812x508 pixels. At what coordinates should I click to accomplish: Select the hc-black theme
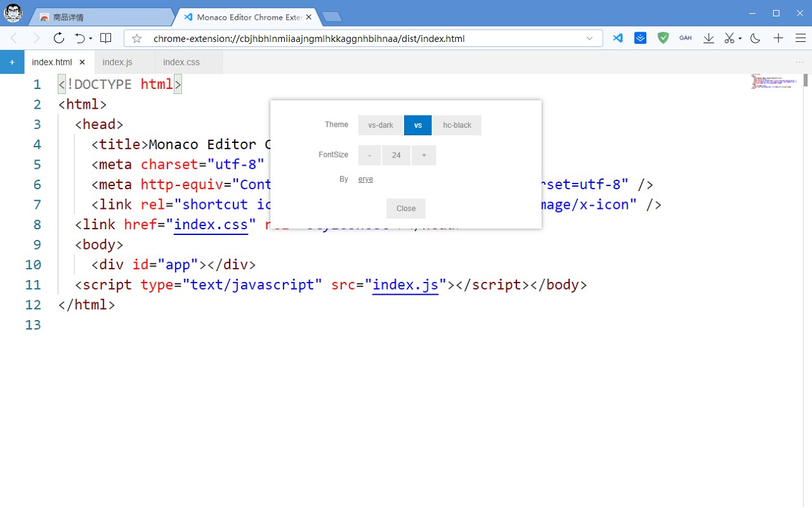click(457, 125)
